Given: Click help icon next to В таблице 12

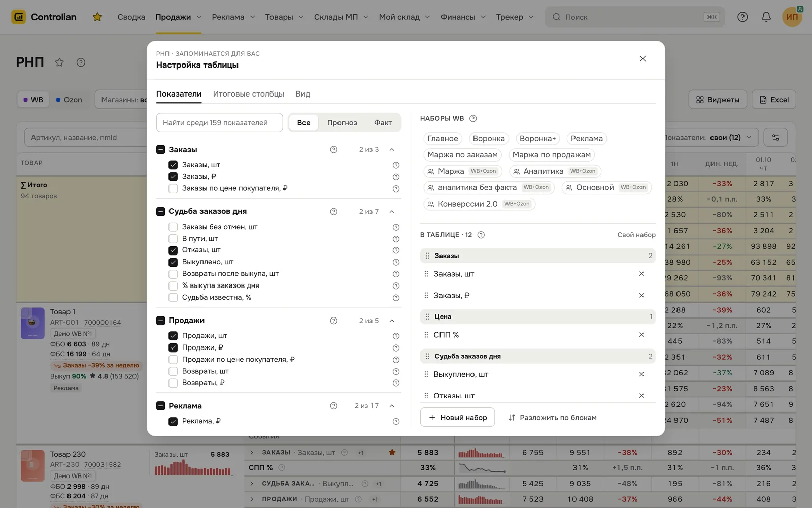Looking at the screenshot, I should 481,235.
